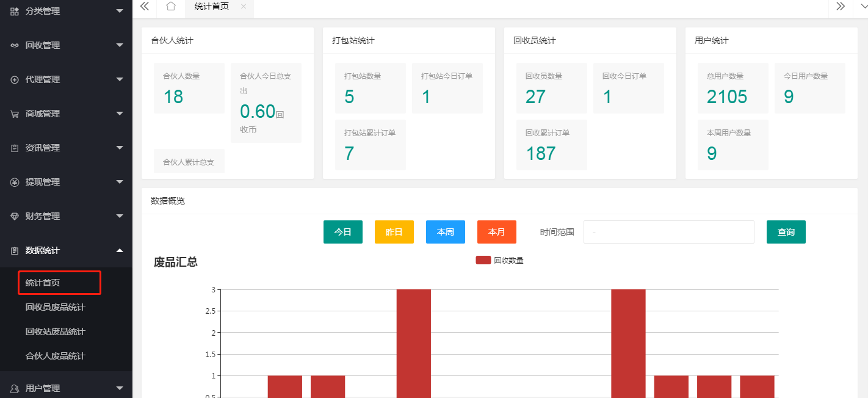
Task: Close the 统计首页 tab
Action: pyautogui.click(x=244, y=6)
